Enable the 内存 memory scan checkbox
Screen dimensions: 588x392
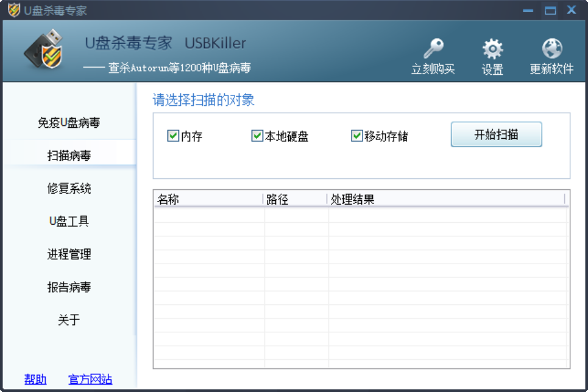click(x=173, y=136)
